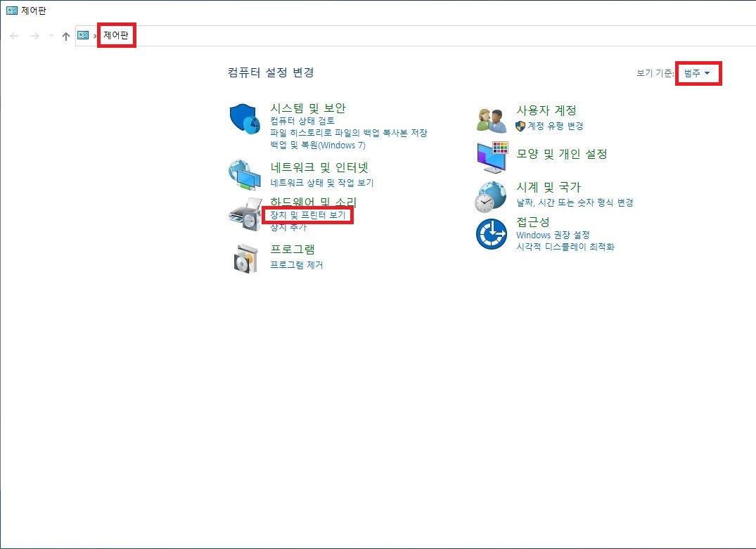Open the 접근성 blue circle icon

[x=492, y=234]
